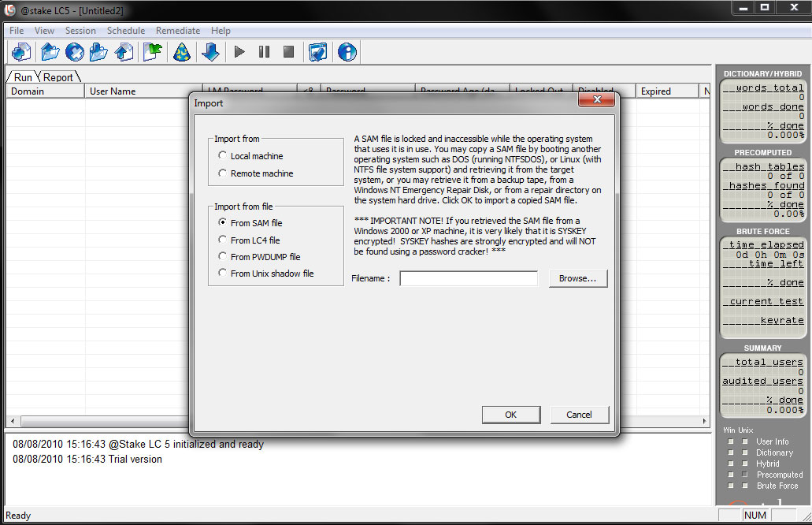
Task: Click the Stop audit toolbar button
Action: [288, 52]
